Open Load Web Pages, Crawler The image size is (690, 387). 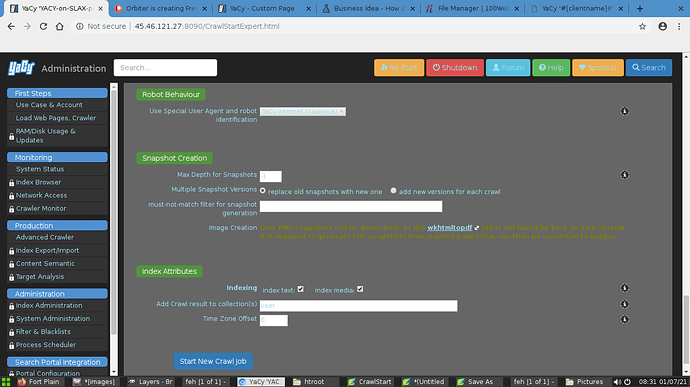57,118
